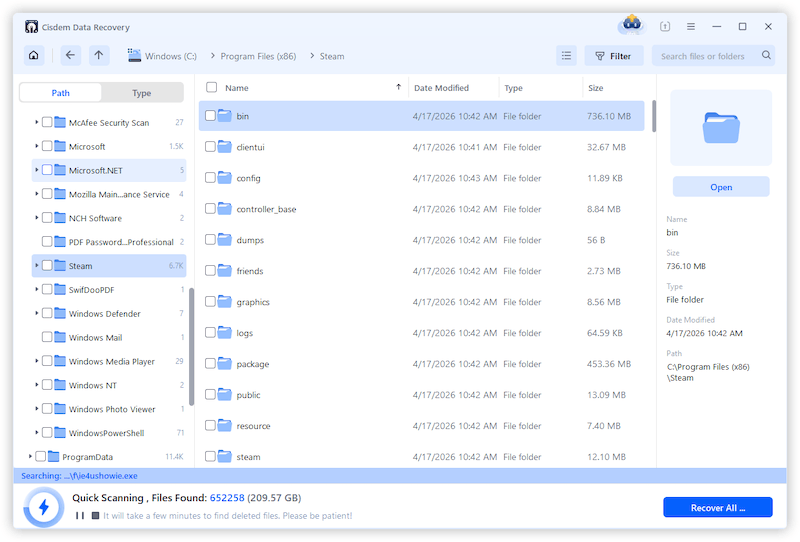Open the Filter options
800x542 pixels.
pos(614,56)
